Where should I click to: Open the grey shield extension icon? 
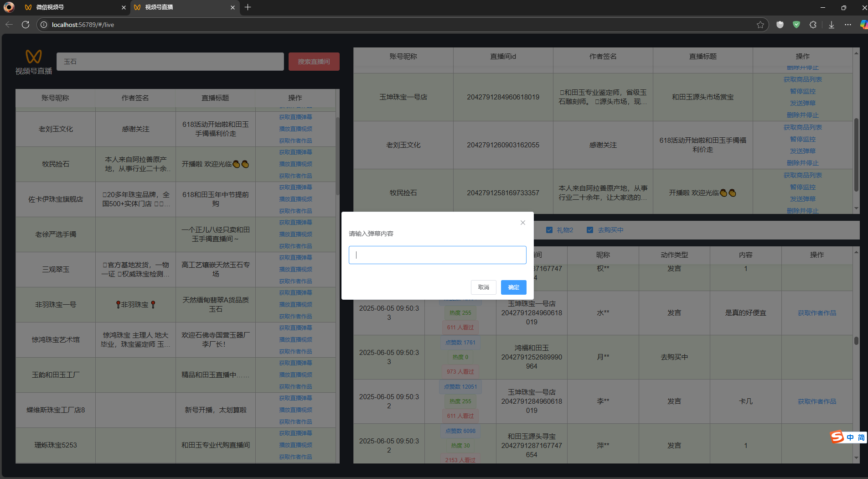coord(780,25)
